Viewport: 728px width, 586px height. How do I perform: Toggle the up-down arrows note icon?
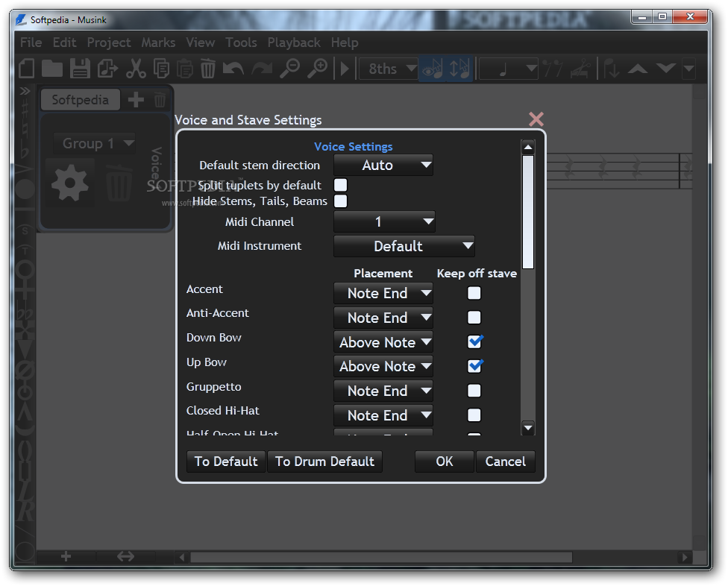coord(459,69)
